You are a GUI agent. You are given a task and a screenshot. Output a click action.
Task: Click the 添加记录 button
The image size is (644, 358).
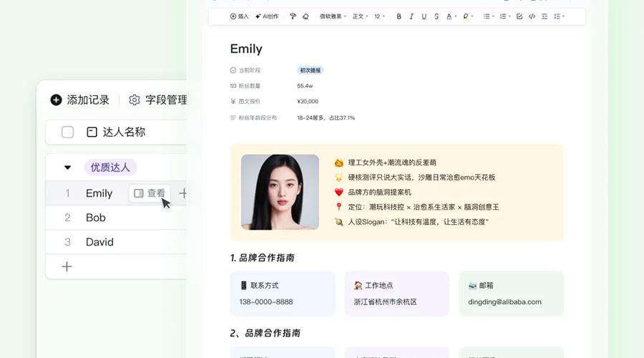click(79, 100)
